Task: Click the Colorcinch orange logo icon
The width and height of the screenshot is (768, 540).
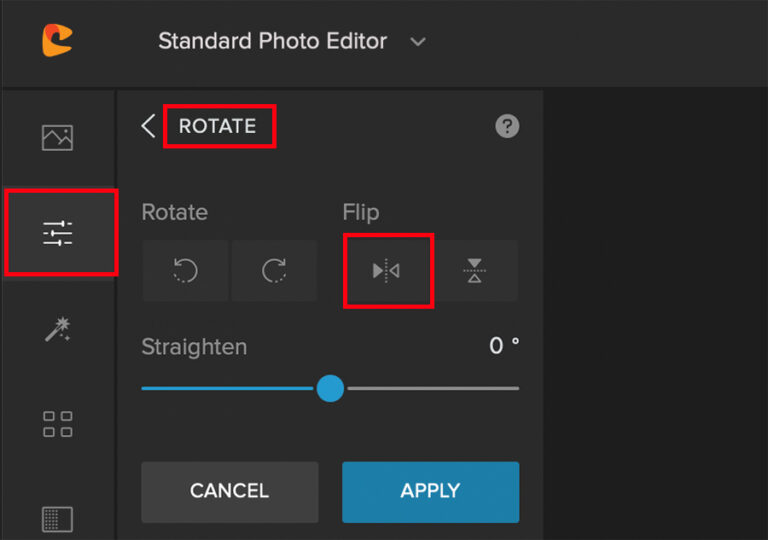Action: [x=57, y=40]
